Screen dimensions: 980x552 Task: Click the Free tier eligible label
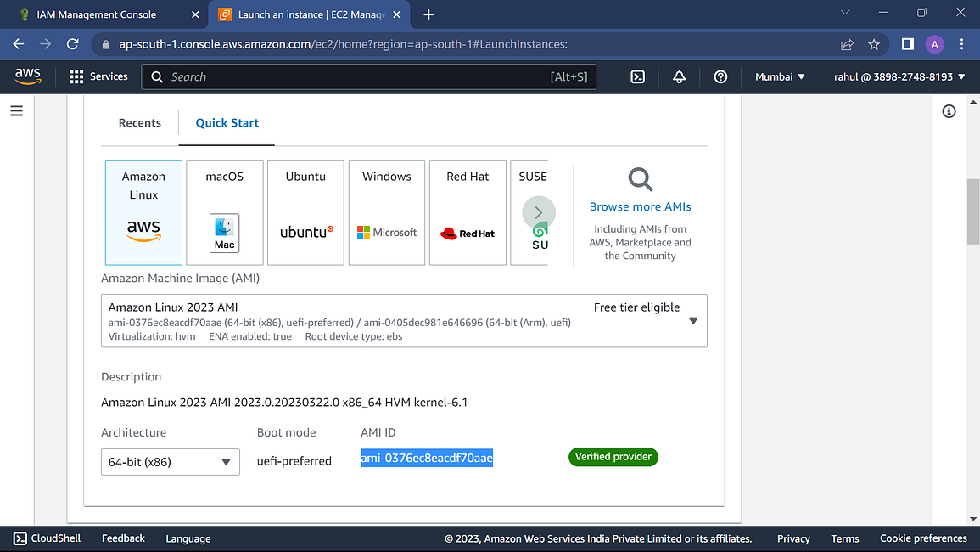click(x=636, y=307)
